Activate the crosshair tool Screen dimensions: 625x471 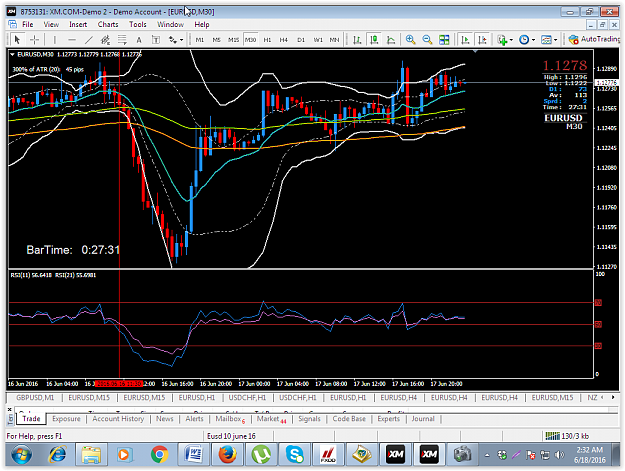click(x=34, y=39)
